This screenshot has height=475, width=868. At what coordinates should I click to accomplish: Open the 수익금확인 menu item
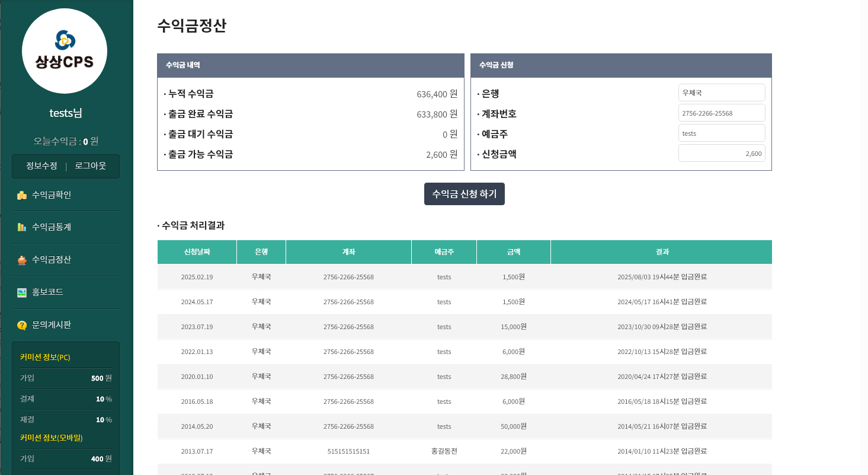(x=52, y=195)
